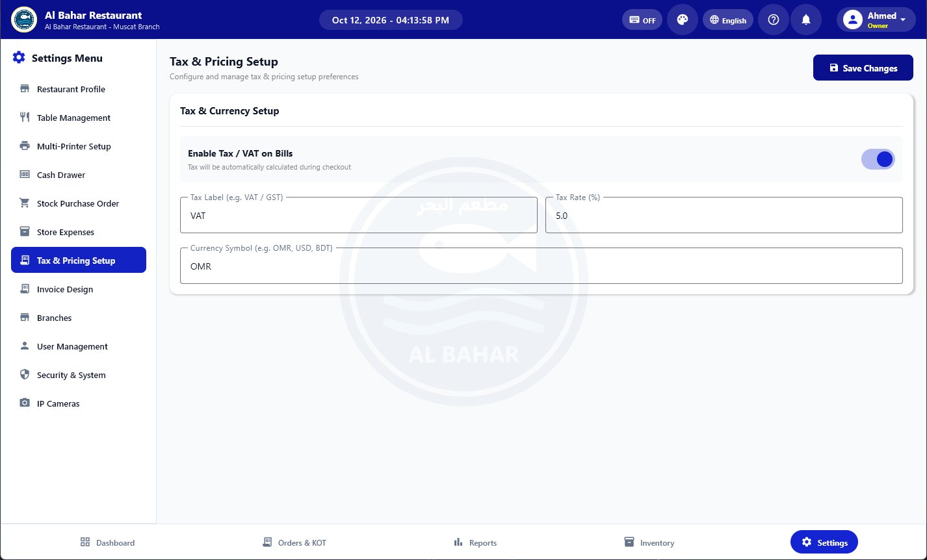The height and width of the screenshot is (560, 927).
Task: Click the Restaurant Profile storefront icon
Action: [25, 89]
